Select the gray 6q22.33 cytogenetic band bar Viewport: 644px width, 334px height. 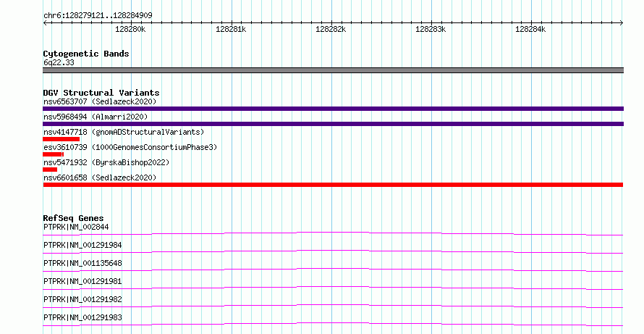click(333, 70)
